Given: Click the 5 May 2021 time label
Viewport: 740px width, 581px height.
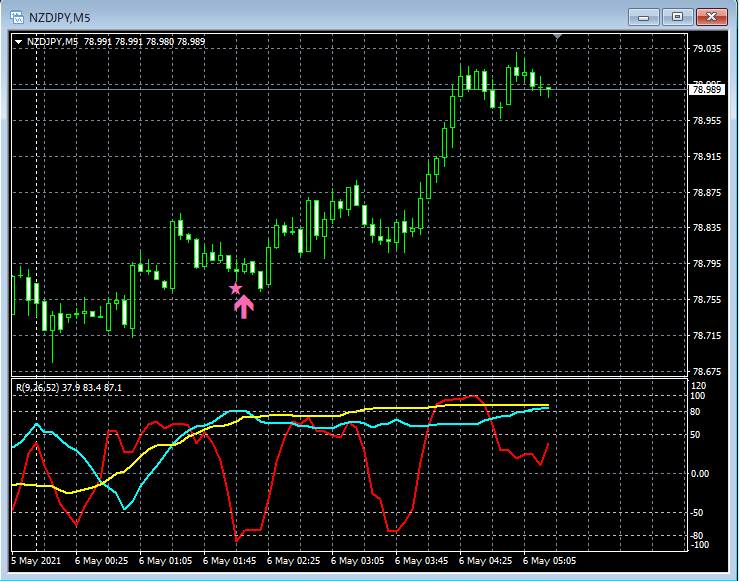Looking at the screenshot, I should (36, 561).
